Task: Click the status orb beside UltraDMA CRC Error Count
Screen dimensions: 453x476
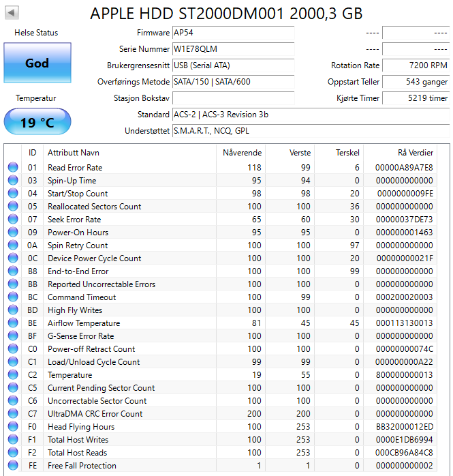Action: (13, 414)
